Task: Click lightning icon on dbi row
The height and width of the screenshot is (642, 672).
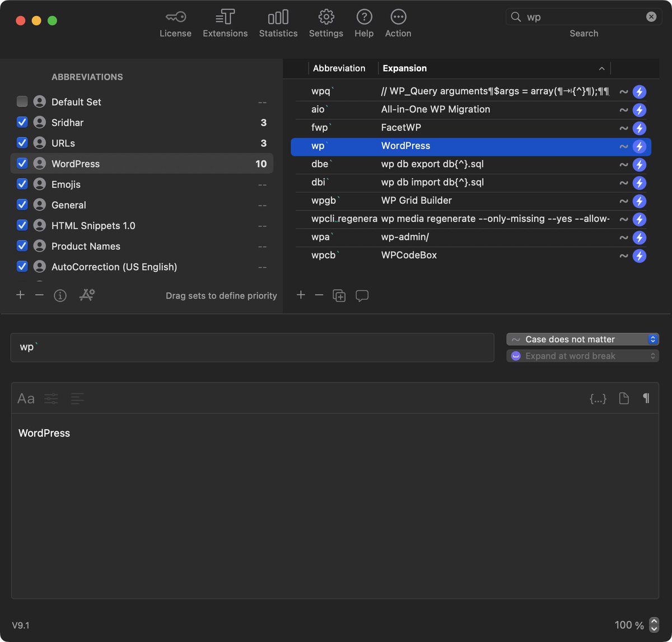Action: [x=640, y=183]
